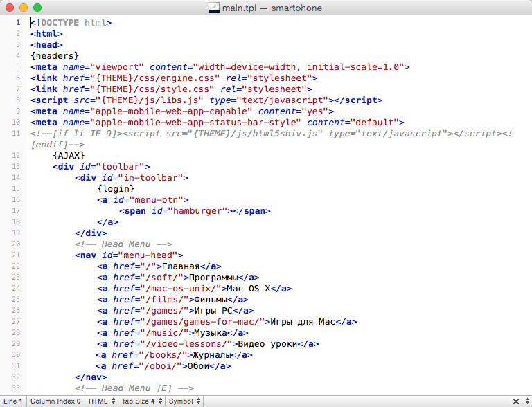Screen dimensions: 532x407
Task: Click the <html> tag on line 2
Action: (x=46, y=34)
